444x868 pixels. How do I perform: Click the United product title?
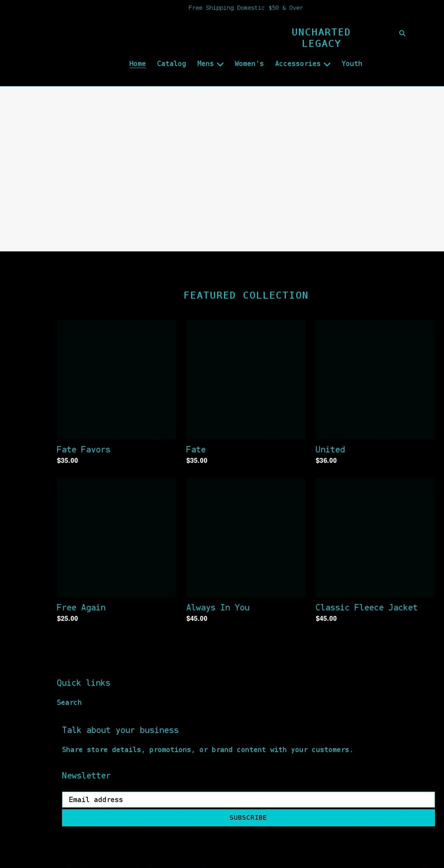[330, 450]
